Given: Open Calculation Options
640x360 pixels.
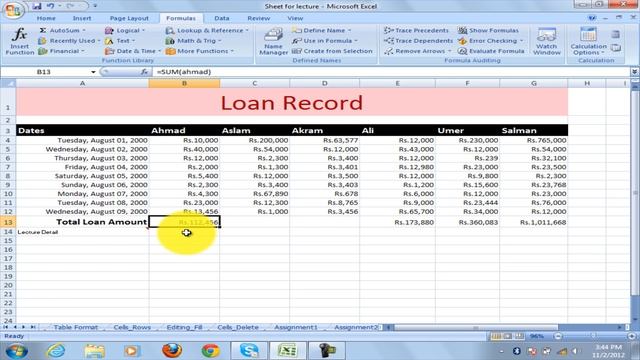Looking at the screenshot, I should [x=588, y=41].
